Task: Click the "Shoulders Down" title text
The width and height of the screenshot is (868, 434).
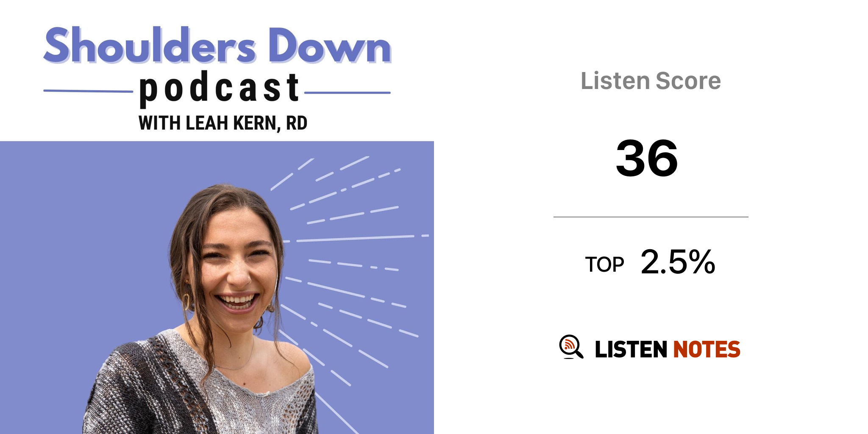Action: [x=217, y=45]
